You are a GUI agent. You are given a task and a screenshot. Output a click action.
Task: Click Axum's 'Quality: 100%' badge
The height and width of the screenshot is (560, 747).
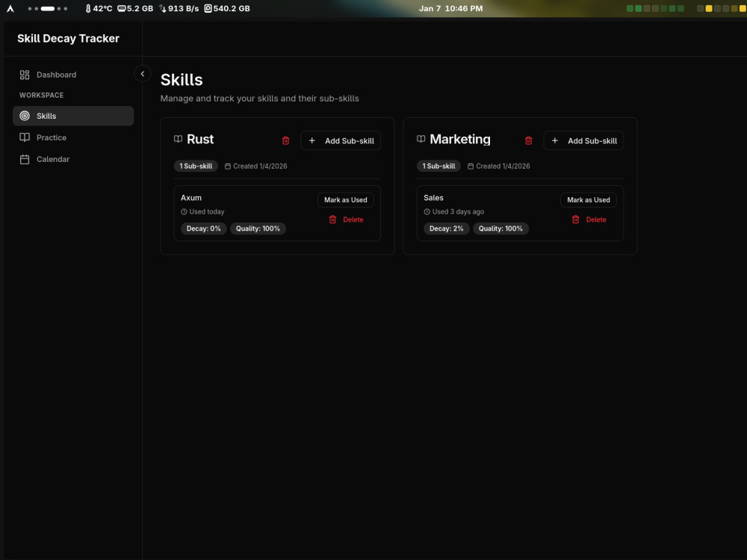point(258,228)
